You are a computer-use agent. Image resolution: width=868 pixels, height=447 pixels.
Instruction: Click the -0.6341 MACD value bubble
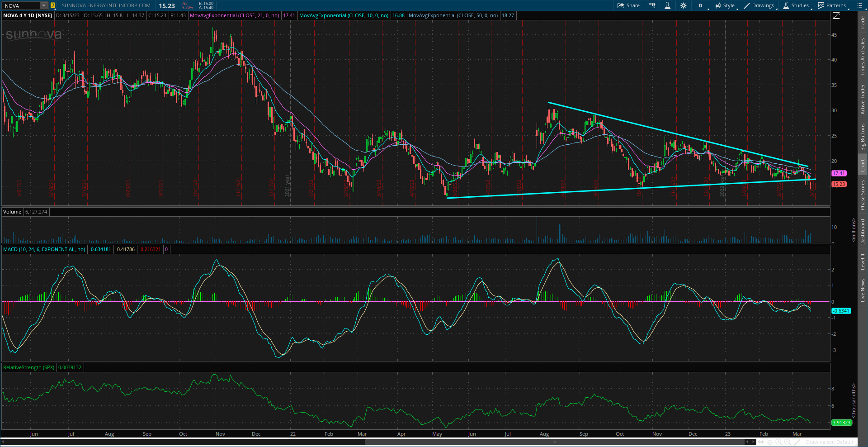click(x=841, y=311)
